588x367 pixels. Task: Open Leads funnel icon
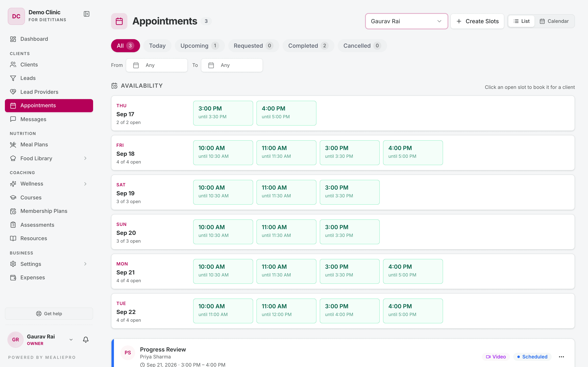point(13,78)
